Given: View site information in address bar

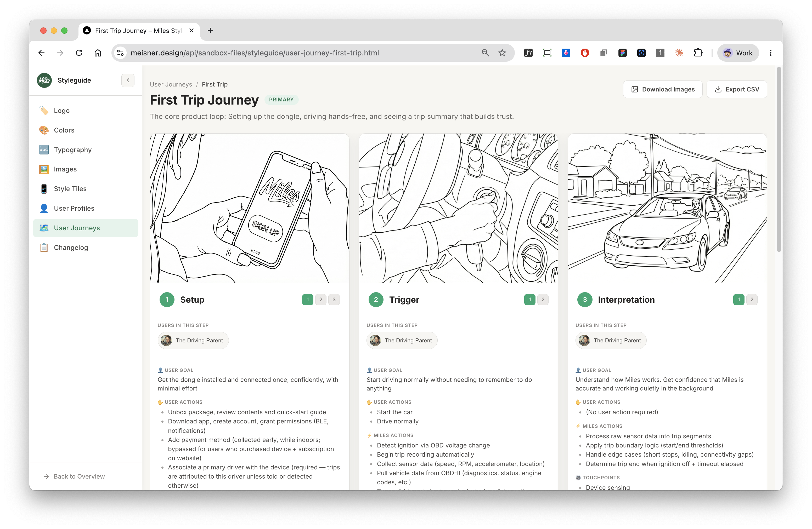Looking at the screenshot, I should pos(120,53).
